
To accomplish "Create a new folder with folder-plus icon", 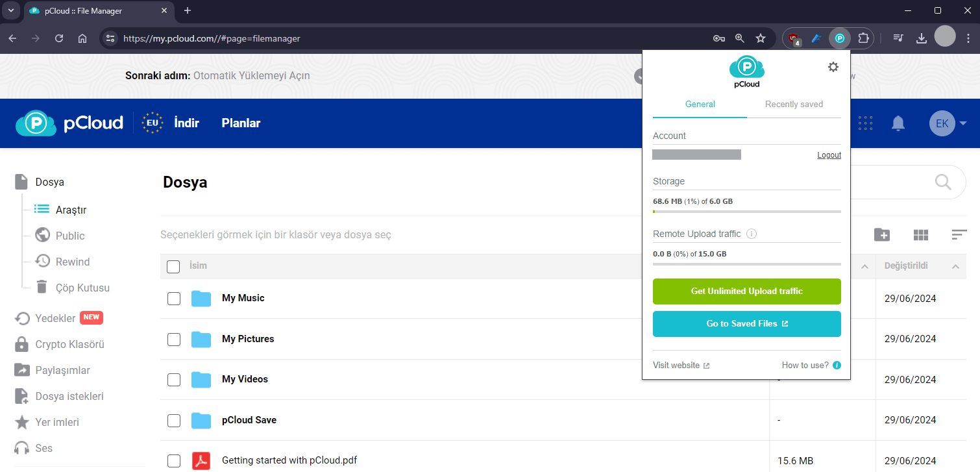I will click(x=882, y=235).
